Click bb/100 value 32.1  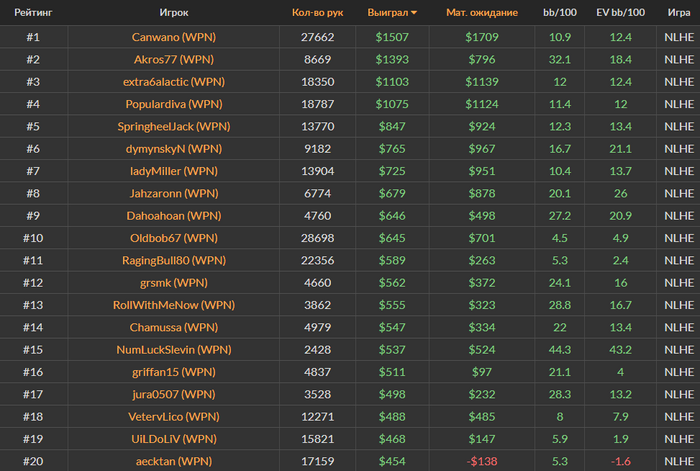(x=559, y=59)
